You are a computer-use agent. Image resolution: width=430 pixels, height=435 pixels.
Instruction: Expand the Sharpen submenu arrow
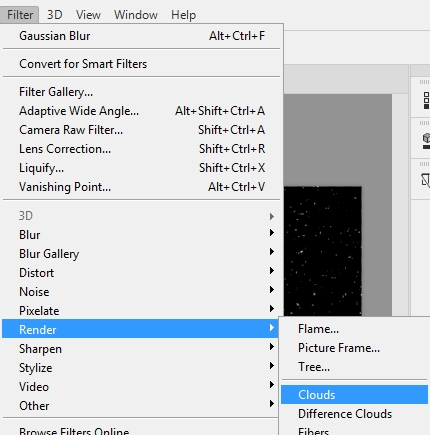tap(272, 347)
